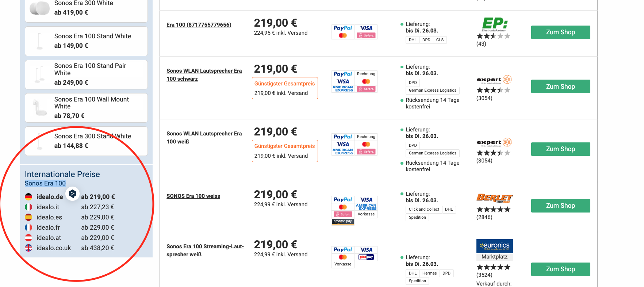Click the Spanish flag icon for idealo.es
This screenshot has height=287, width=644.
pos(28,217)
